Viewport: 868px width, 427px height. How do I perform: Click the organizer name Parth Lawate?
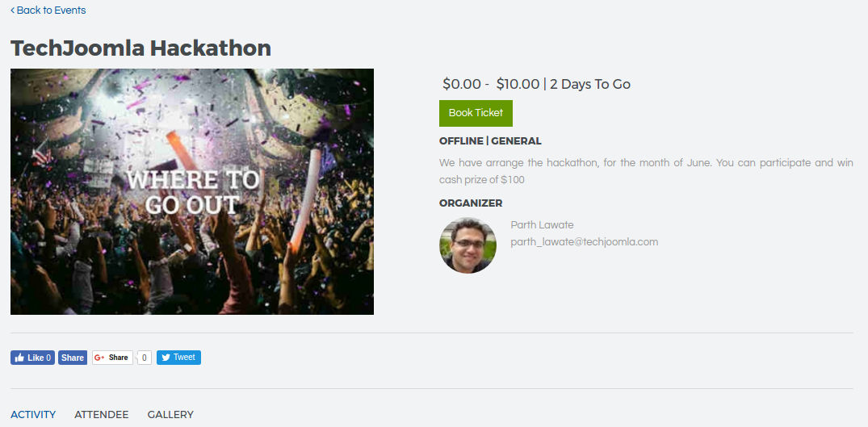(542, 225)
